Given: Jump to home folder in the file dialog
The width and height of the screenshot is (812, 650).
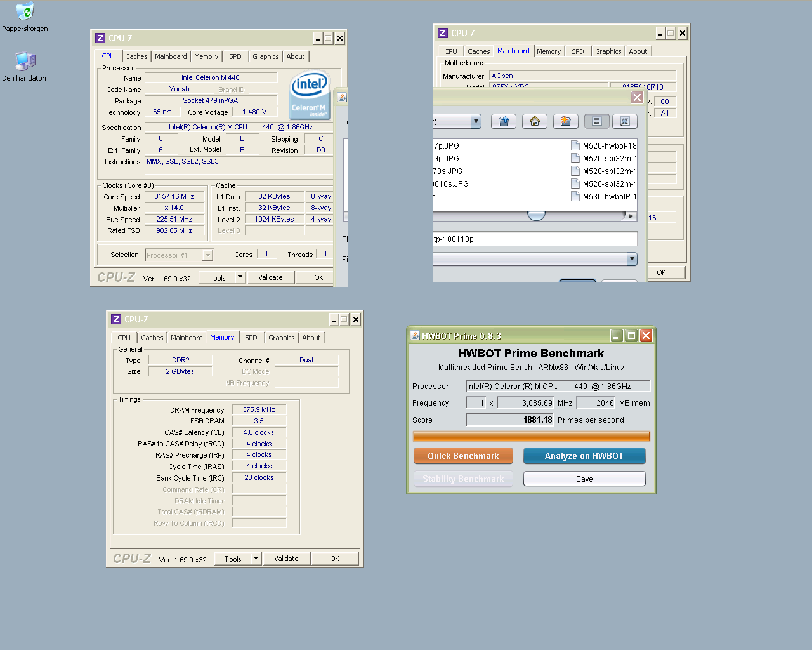Looking at the screenshot, I should [535, 121].
